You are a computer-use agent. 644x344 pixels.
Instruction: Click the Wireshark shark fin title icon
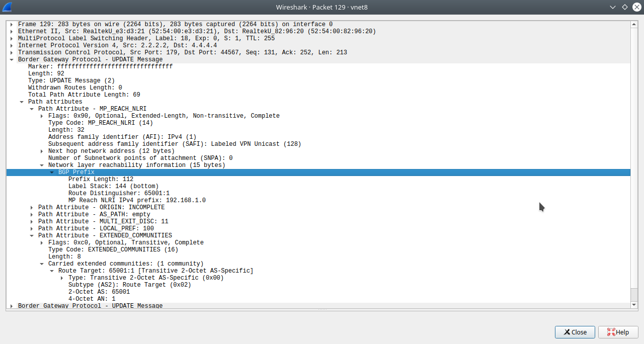pyautogui.click(x=7, y=7)
